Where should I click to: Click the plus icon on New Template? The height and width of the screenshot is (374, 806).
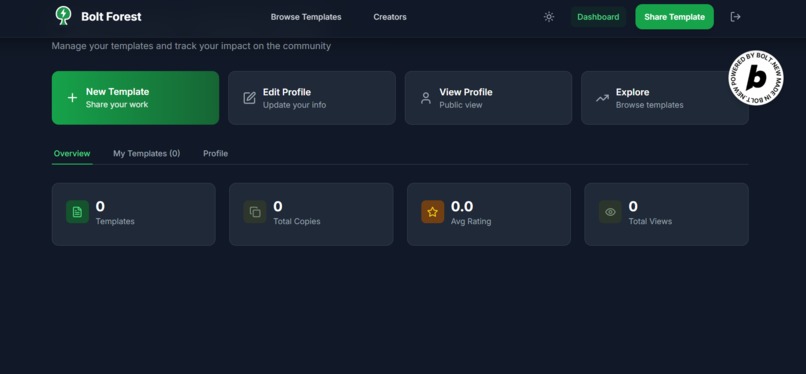coord(72,98)
